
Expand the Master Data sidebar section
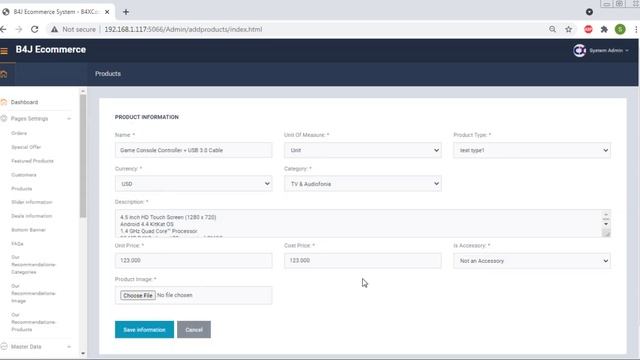click(69, 347)
